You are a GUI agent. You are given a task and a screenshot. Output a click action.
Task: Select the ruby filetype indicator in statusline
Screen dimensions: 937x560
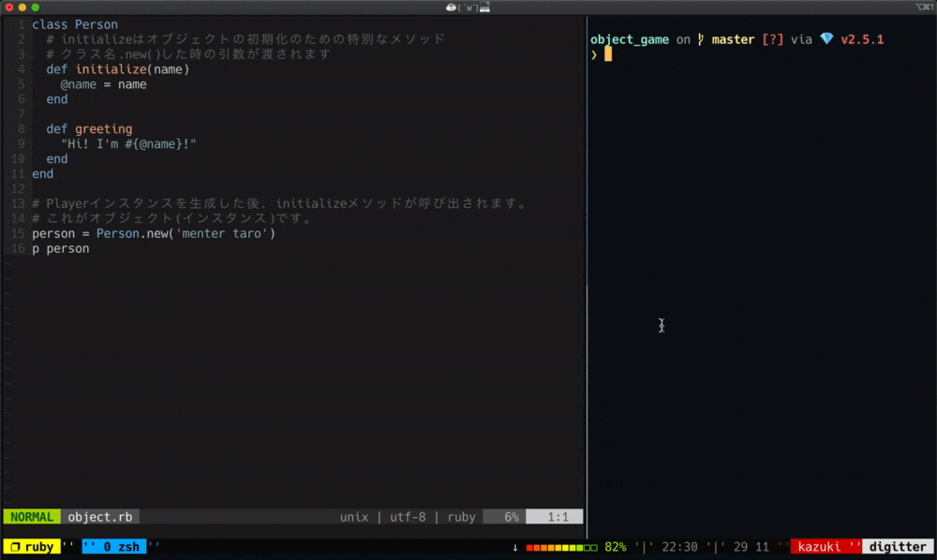[461, 516]
